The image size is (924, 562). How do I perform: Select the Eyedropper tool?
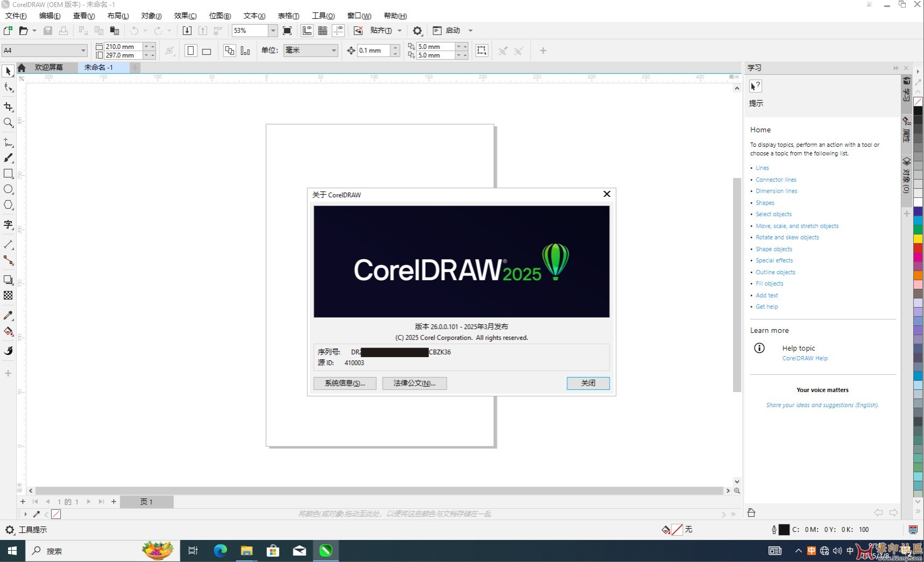click(x=8, y=316)
